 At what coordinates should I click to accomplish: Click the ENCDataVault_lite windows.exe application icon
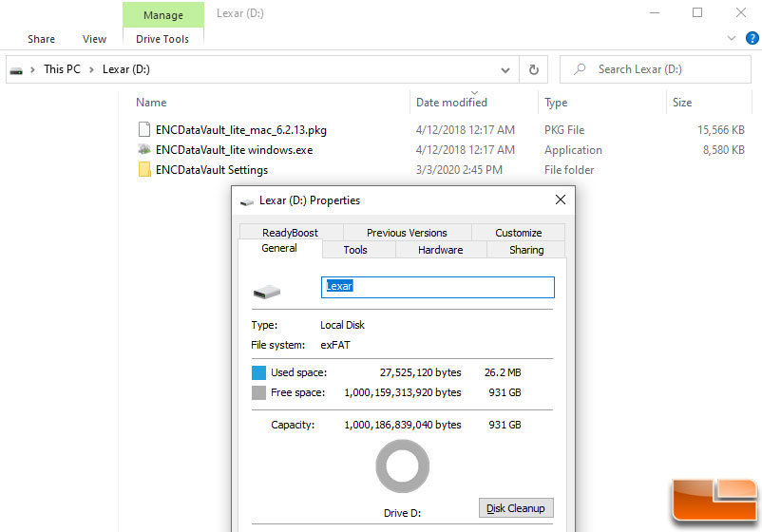pos(143,150)
